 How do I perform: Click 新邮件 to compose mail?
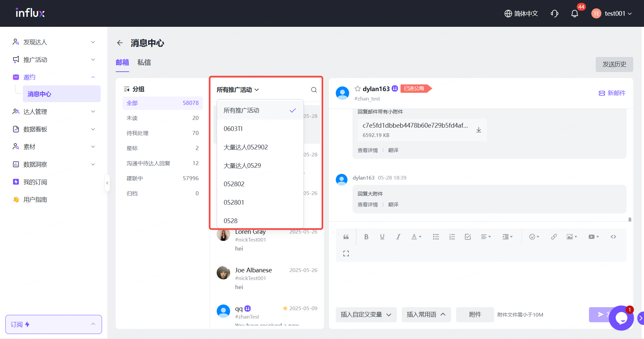pyautogui.click(x=612, y=93)
